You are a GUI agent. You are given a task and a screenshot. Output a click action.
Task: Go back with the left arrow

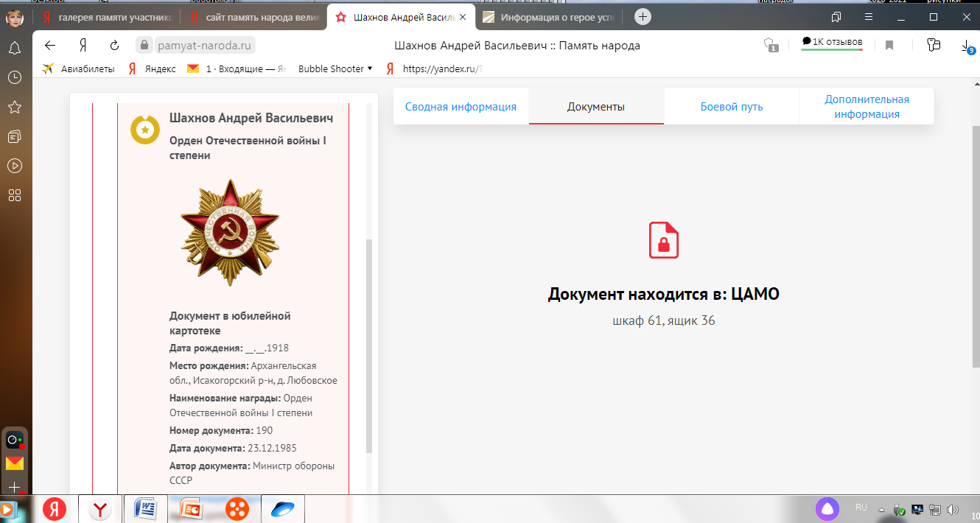[50, 46]
